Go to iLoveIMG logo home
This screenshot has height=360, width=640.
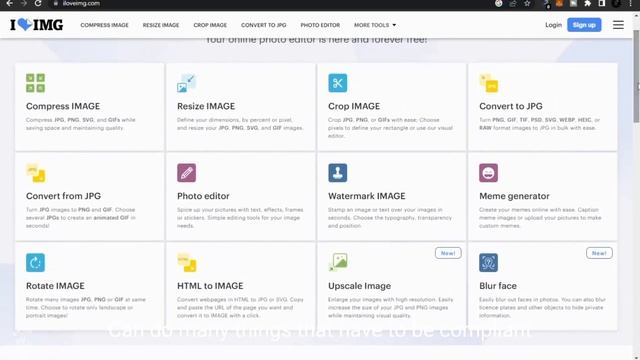[x=36, y=25]
